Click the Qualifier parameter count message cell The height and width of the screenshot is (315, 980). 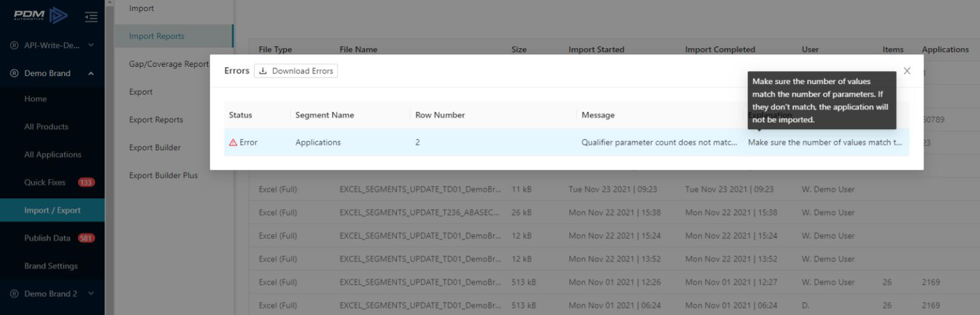click(x=659, y=142)
